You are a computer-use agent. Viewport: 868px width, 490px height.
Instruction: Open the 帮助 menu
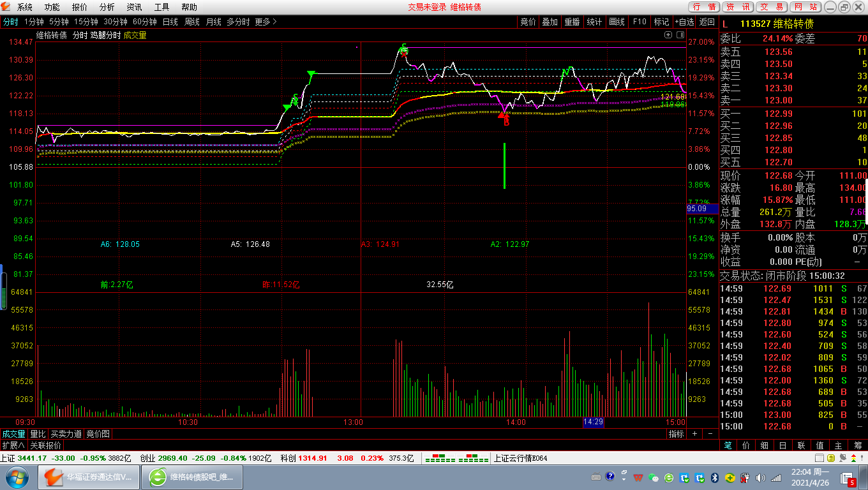(x=189, y=7)
